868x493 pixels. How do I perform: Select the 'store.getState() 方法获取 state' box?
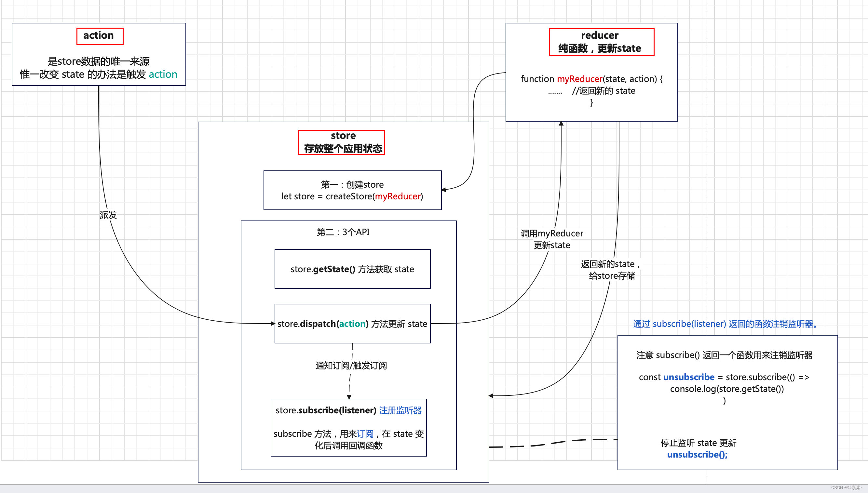(x=353, y=269)
